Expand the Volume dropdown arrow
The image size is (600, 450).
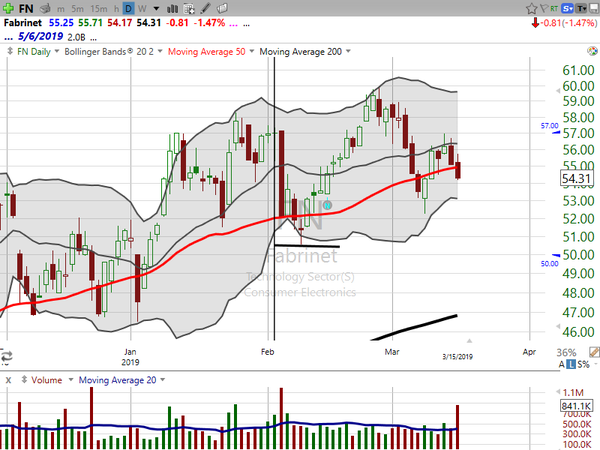coord(71,380)
